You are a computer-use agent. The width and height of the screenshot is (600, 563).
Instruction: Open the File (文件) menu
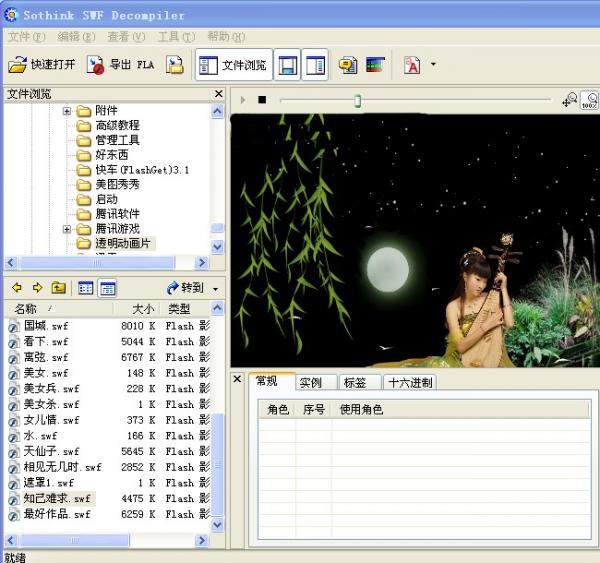[26, 37]
